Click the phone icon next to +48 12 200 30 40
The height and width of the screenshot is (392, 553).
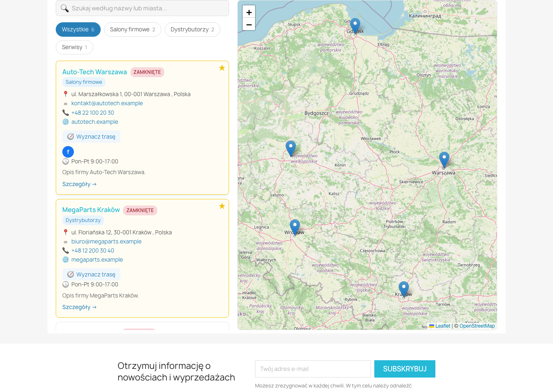point(65,250)
